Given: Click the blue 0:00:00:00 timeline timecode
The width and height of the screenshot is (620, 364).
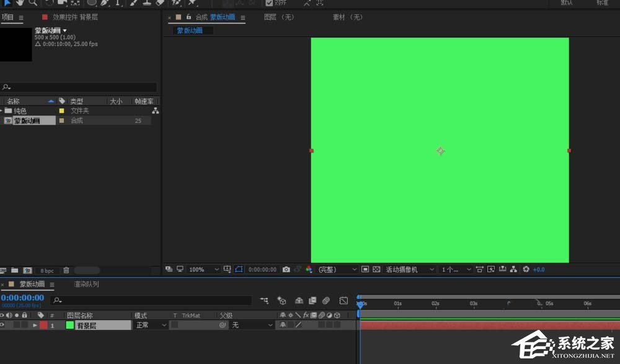Looking at the screenshot, I should [x=22, y=298].
